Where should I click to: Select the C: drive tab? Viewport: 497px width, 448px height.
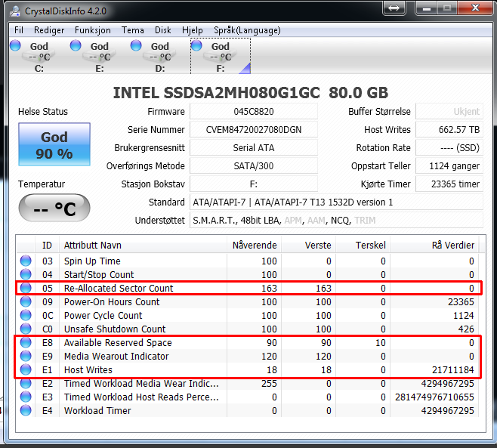(x=39, y=56)
